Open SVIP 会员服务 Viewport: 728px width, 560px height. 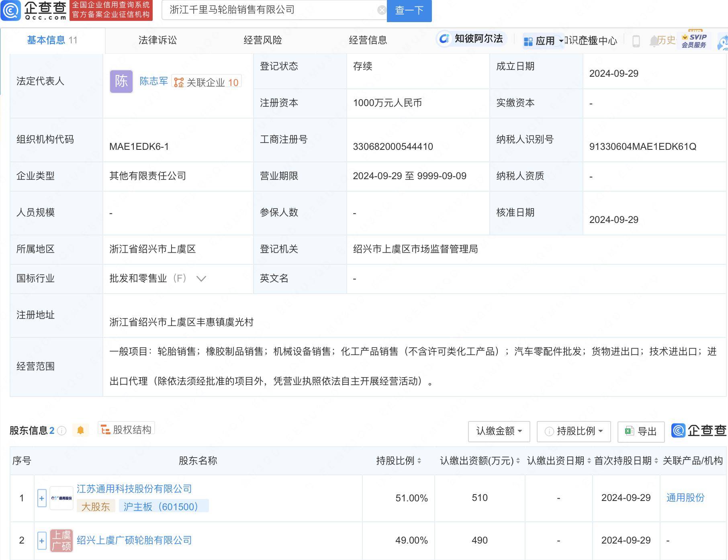pos(694,41)
